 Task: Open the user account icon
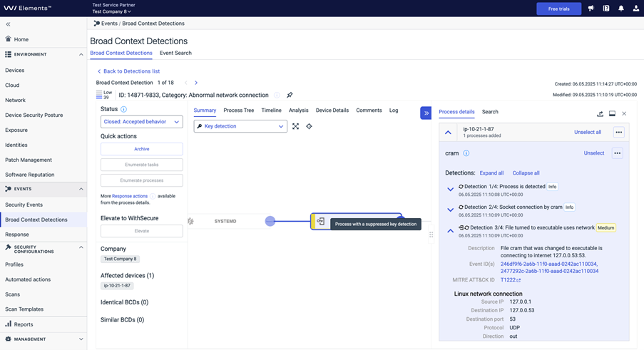click(635, 9)
